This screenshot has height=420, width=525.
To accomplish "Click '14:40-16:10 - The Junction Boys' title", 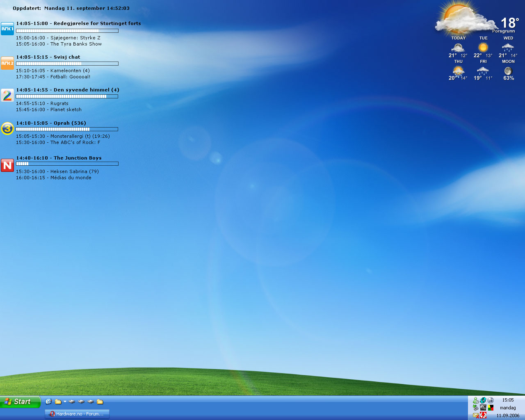I will pyautogui.click(x=59, y=158).
